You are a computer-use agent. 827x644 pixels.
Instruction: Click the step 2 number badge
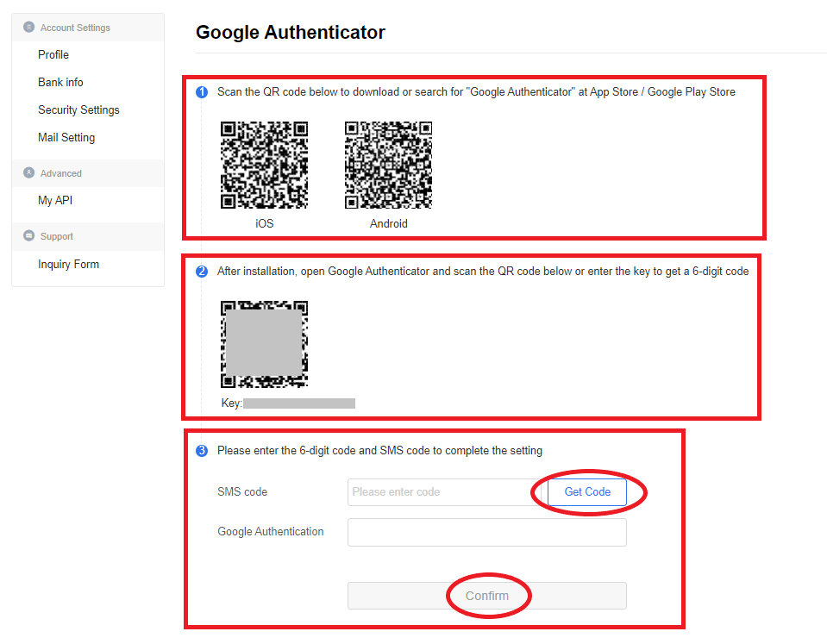pos(202,272)
